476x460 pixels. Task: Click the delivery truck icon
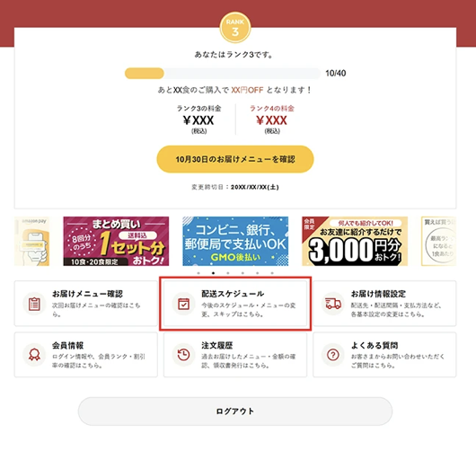(x=332, y=304)
